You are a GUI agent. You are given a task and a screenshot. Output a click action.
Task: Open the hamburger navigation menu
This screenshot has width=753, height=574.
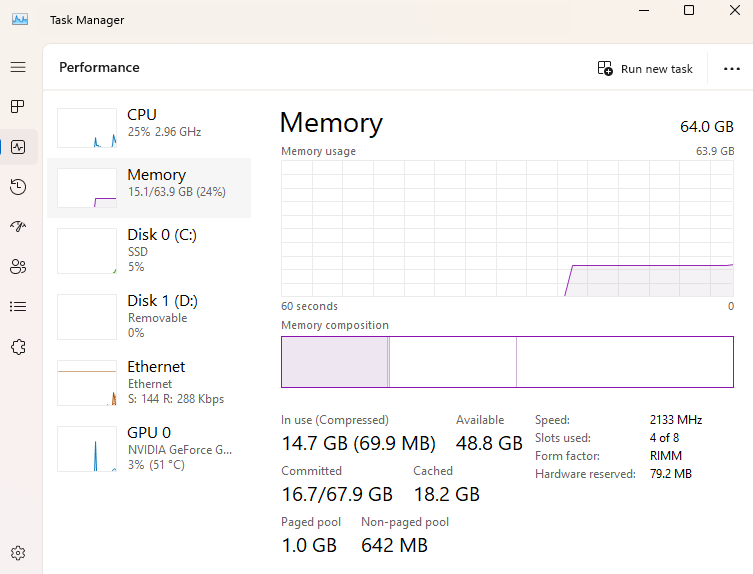(x=18, y=67)
